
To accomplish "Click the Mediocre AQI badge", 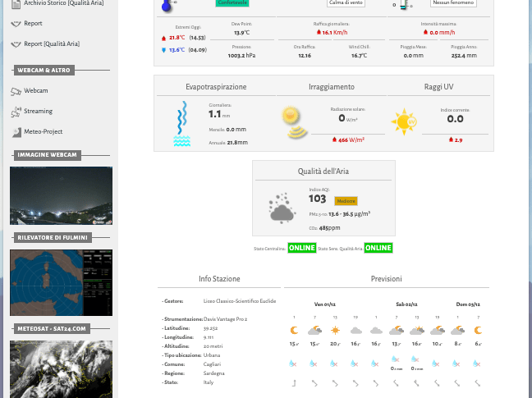I will tap(346, 201).
